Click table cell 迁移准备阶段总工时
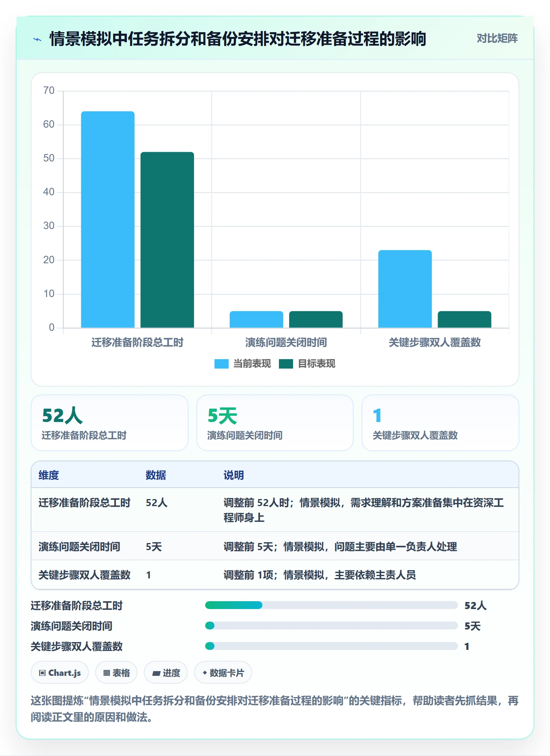The height and width of the screenshot is (756, 550). point(84,503)
